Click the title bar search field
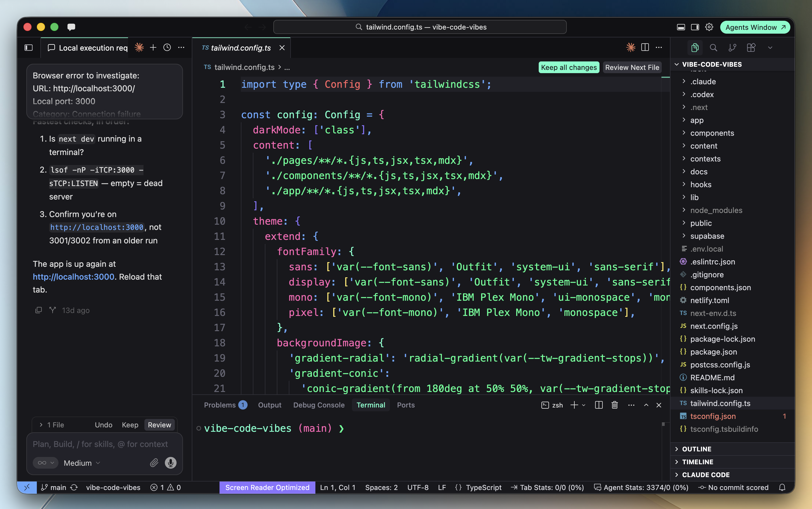This screenshot has height=509, width=812. (420, 27)
